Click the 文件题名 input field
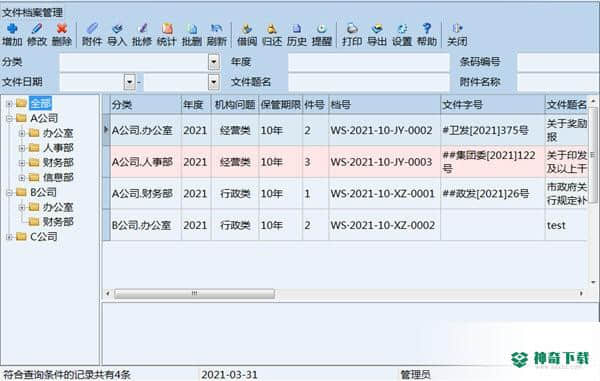Image resolution: width=600 pixels, height=381 pixels. click(369, 82)
